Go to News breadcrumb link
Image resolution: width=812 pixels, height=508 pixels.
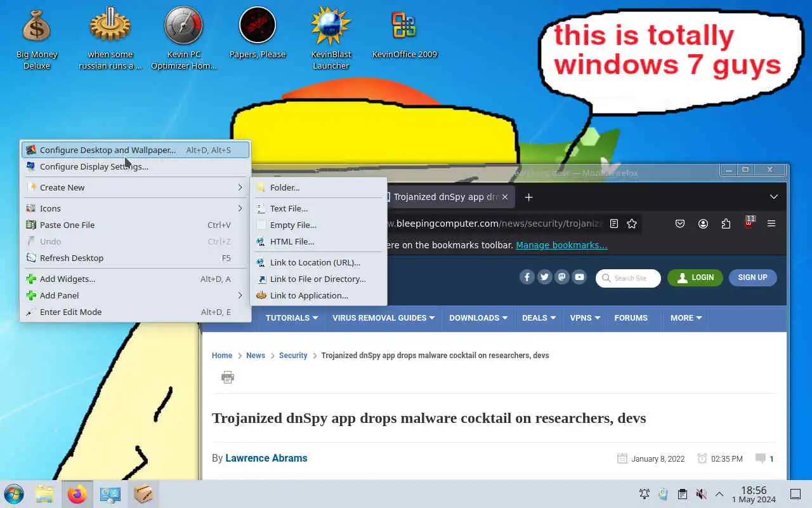pos(256,356)
